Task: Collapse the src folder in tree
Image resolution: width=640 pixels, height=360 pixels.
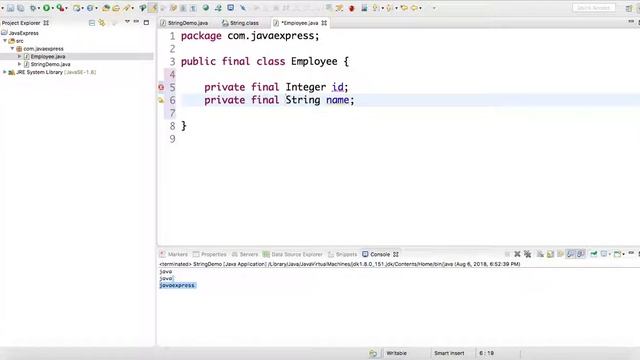Action: pyautogui.click(x=5, y=41)
